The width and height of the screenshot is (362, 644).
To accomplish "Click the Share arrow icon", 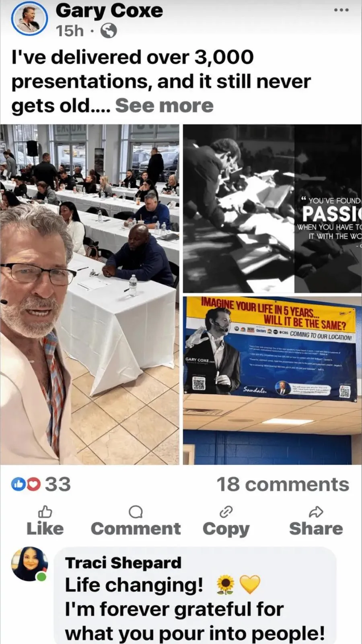I will (316, 512).
